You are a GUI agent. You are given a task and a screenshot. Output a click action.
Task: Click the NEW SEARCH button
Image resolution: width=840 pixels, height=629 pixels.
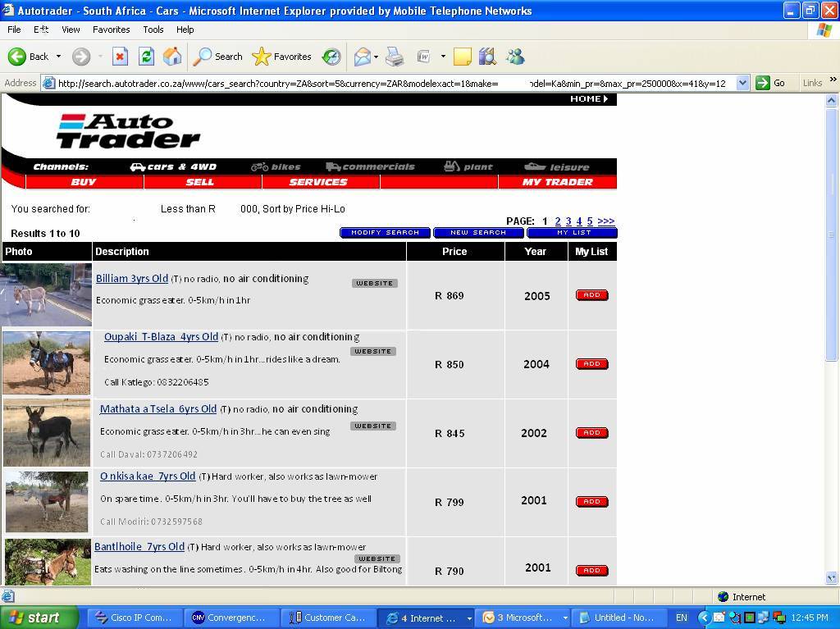point(478,233)
